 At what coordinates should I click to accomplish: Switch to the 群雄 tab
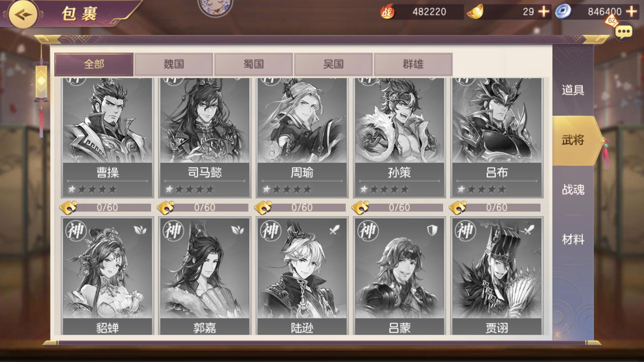click(x=413, y=64)
